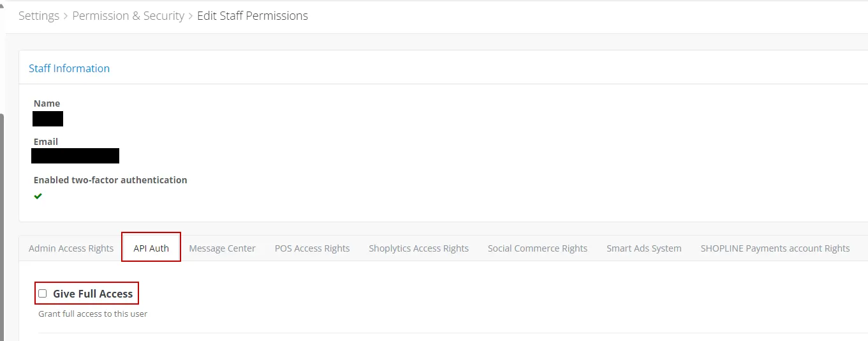This screenshot has width=868, height=341.
Task: Click the Enabled two-factor authentication label
Action: [x=110, y=180]
